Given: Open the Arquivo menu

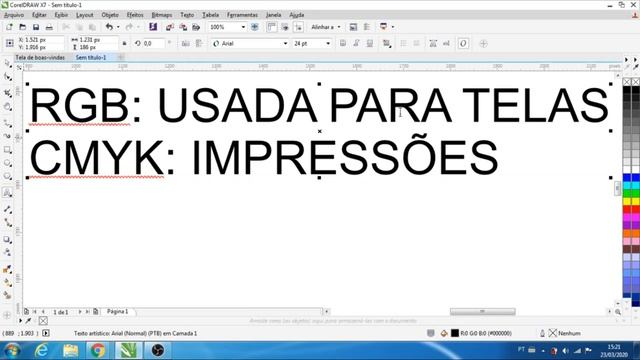Looking at the screenshot, I should 14,15.
